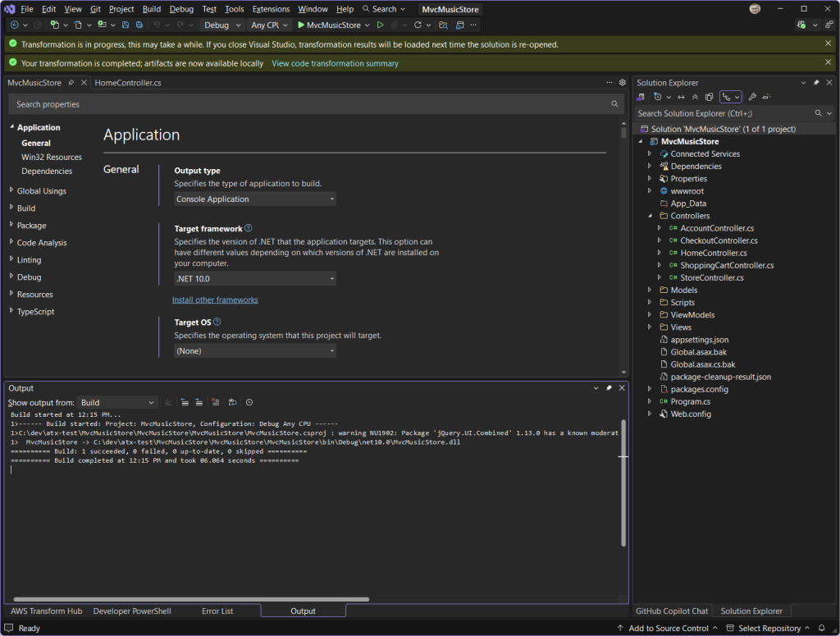The width and height of the screenshot is (840, 636).
Task: Click the clock history icon in Output toolbar
Action: point(249,402)
